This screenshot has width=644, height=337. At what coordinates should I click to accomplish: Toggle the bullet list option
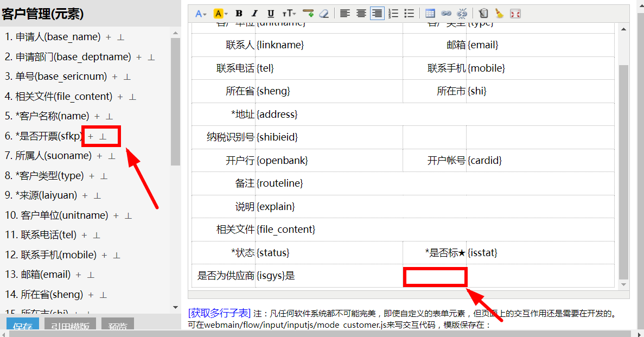(409, 14)
